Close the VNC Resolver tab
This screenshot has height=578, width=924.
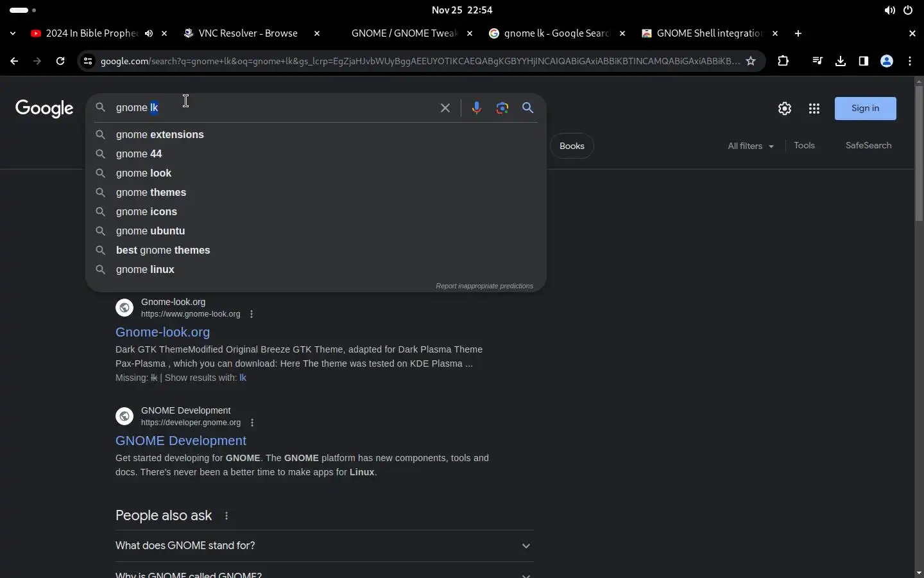point(317,33)
